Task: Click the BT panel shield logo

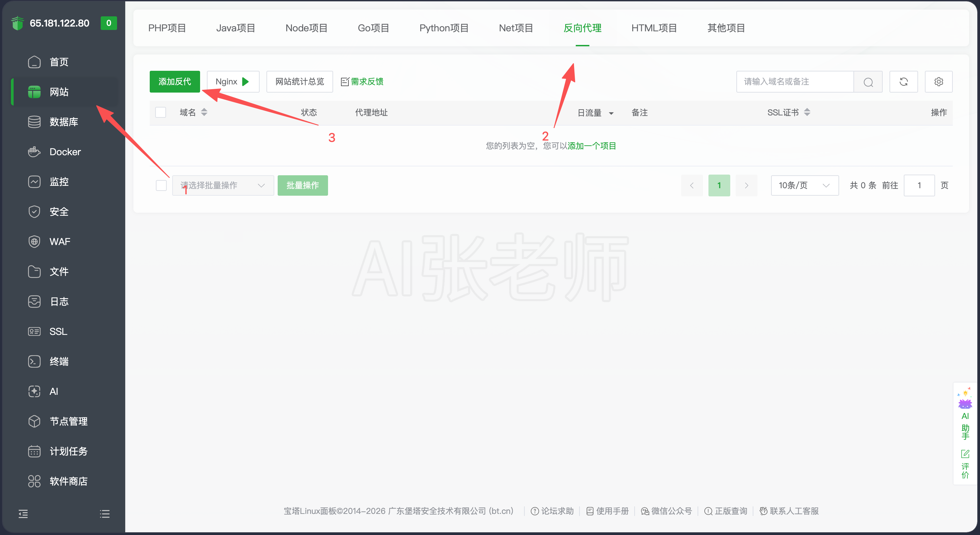Action: tap(17, 23)
